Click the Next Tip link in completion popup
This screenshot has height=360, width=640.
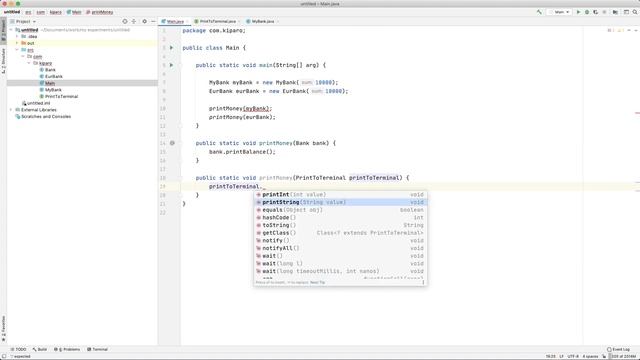coord(318,282)
